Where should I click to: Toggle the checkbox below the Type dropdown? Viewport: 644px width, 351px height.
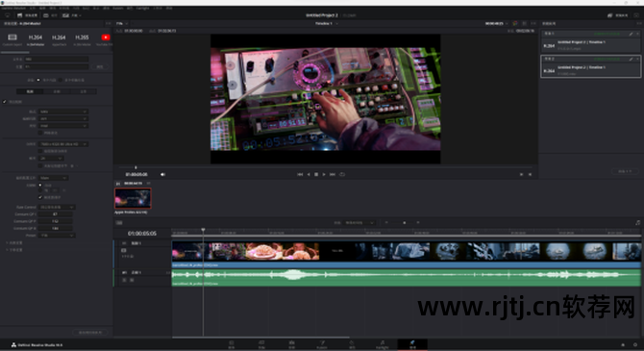[x=40, y=133]
